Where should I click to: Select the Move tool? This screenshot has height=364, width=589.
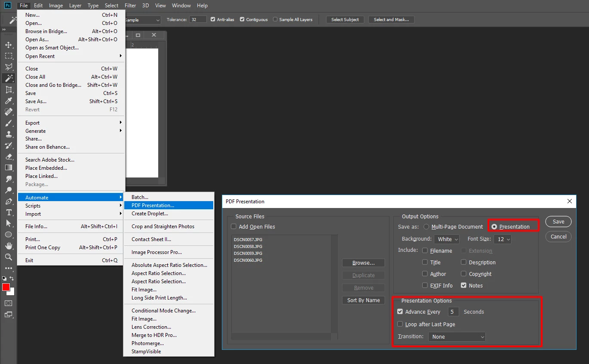point(9,45)
